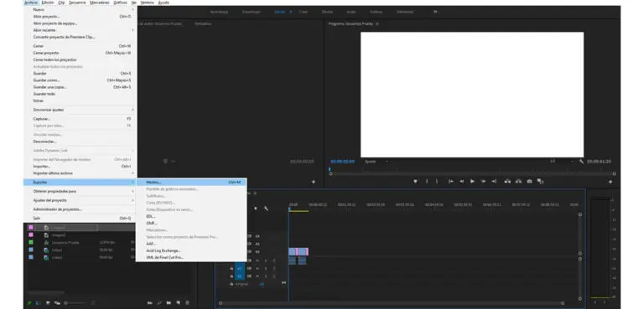
Task: Open the Ventana menu in menu bar
Action: tap(147, 3)
